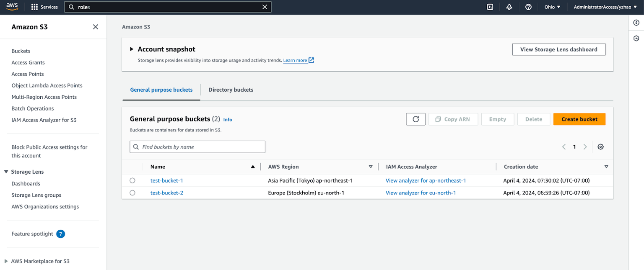The image size is (644, 270).
Task: Refresh the buckets list
Action: [416, 119]
